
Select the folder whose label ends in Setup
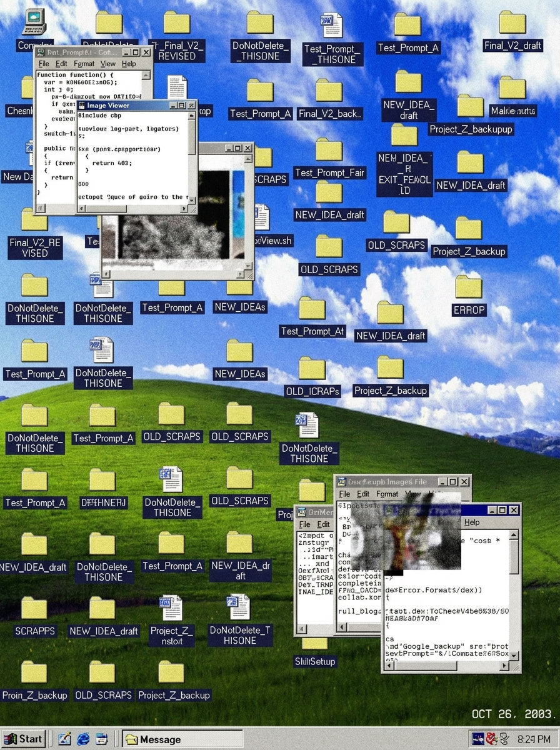point(314,642)
